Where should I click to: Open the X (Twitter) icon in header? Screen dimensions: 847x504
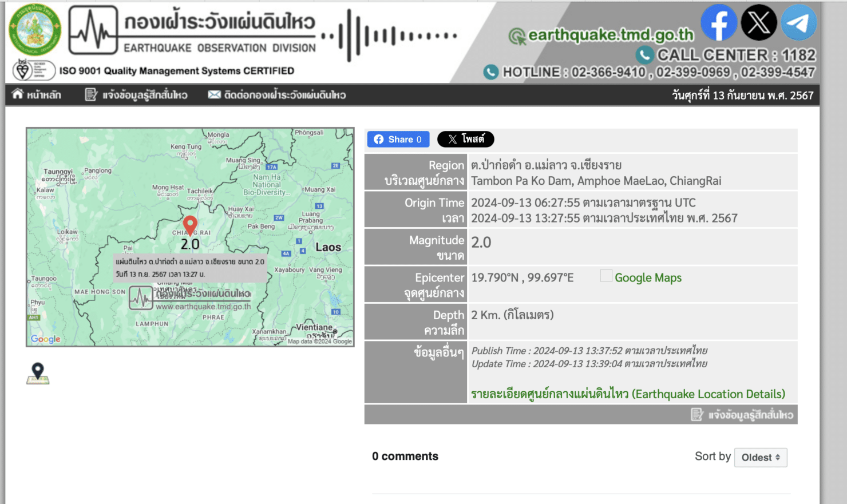click(759, 23)
